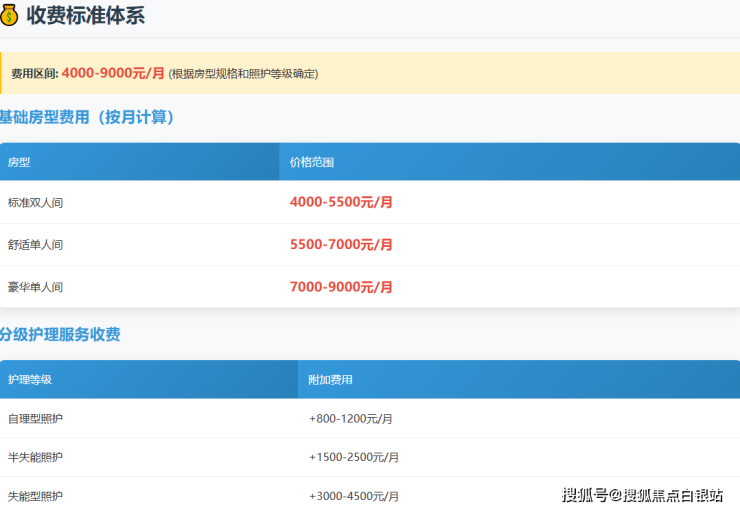The height and width of the screenshot is (511, 740).
Task: Select the red 4000-9000元/月 fee range text
Action: tap(113, 73)
